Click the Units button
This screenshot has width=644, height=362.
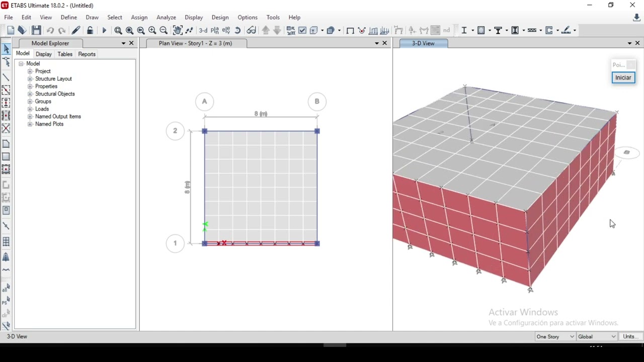tap(630, 336)
